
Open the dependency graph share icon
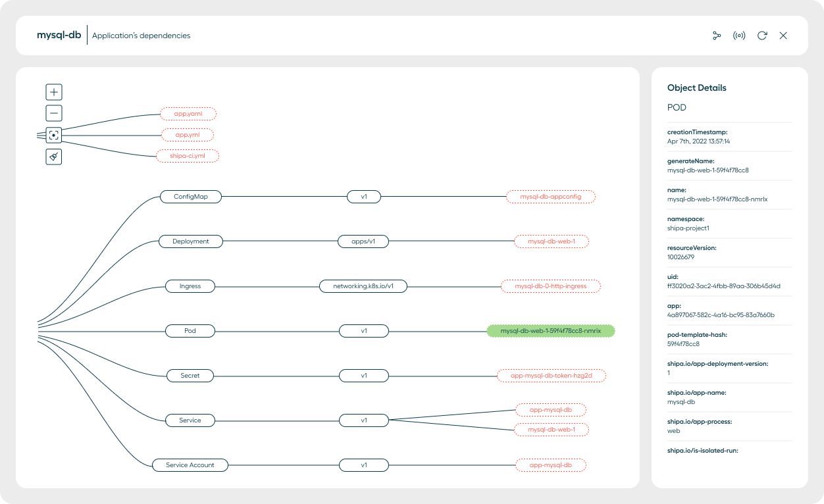coord(717,36)
